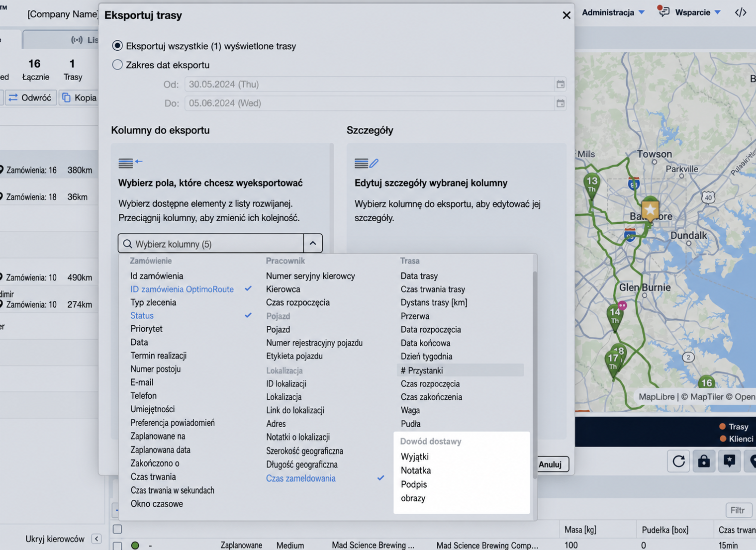Viewport: 756px width, 550px height.
Task: Open the Wsparcie chat icon
Action: [x=663, y=11]
